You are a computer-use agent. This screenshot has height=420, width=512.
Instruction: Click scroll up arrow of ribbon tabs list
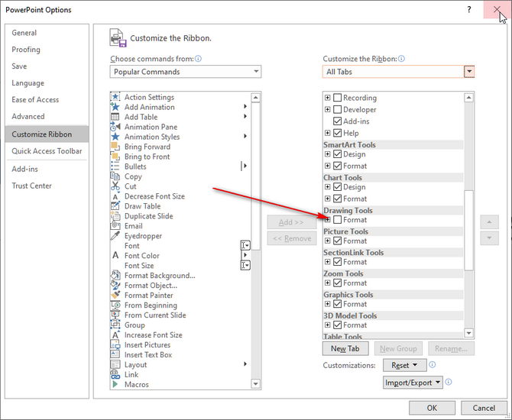coord(468,98)
